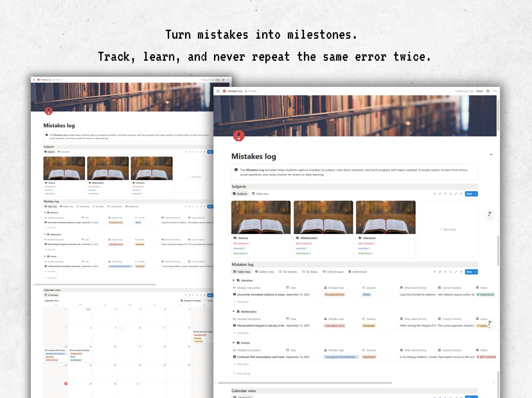Open the Mathematics subject card in front window
This screenshot has width=532, height=398.
coord(323,229)
